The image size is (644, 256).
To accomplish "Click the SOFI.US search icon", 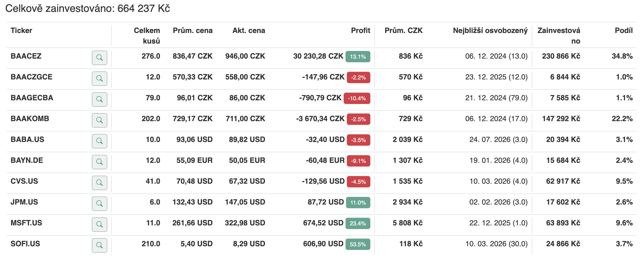I will (99, 245).
